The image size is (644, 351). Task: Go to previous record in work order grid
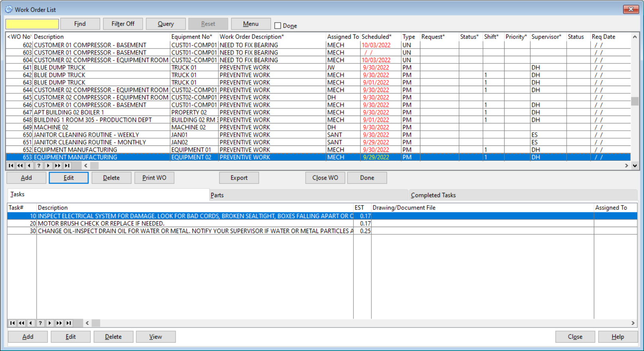(x=29, y=165)
